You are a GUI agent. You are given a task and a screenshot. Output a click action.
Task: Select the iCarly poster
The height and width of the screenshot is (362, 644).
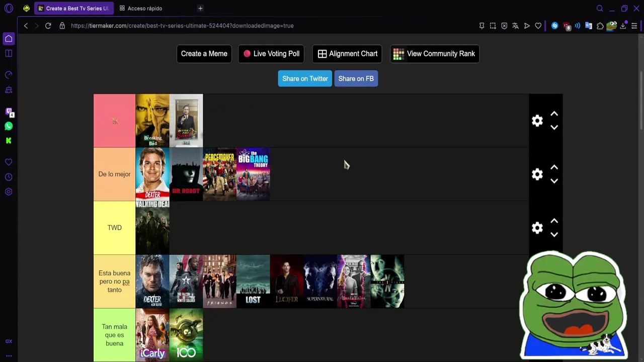click(152, 335)
